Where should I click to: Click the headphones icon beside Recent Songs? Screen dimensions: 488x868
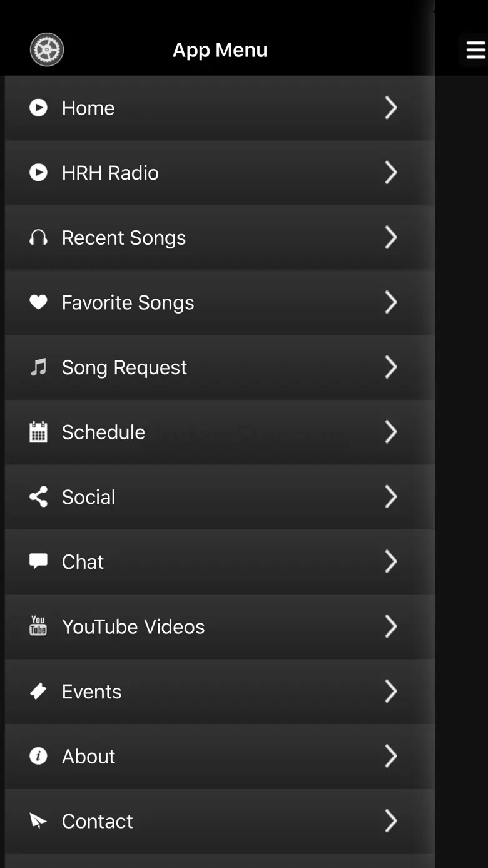pos(38,237)
